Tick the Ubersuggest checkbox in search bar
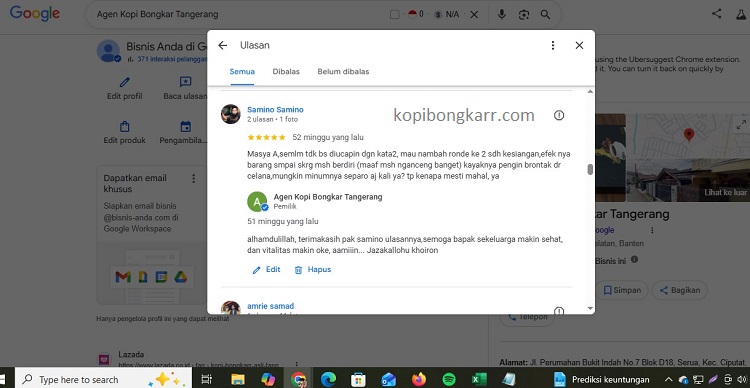This screenshot has height=388, width=750. [394, 14]
